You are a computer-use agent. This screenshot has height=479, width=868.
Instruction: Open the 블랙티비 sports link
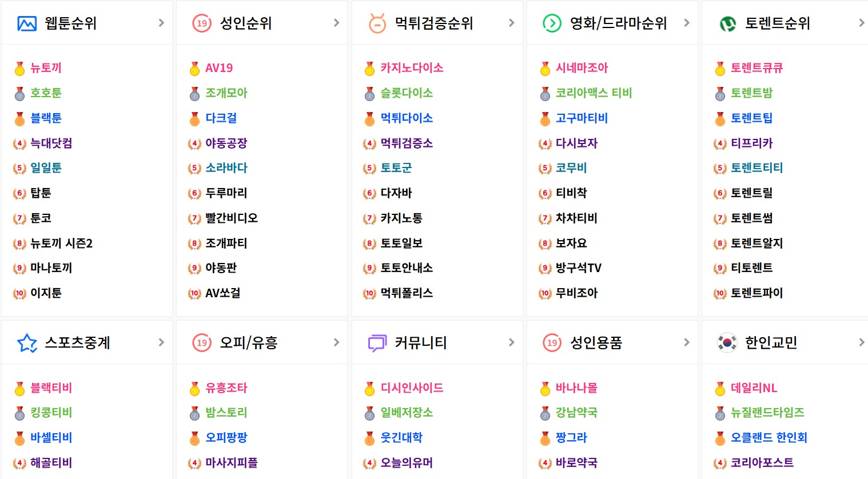pyautogui.click(x=51, y=388)
